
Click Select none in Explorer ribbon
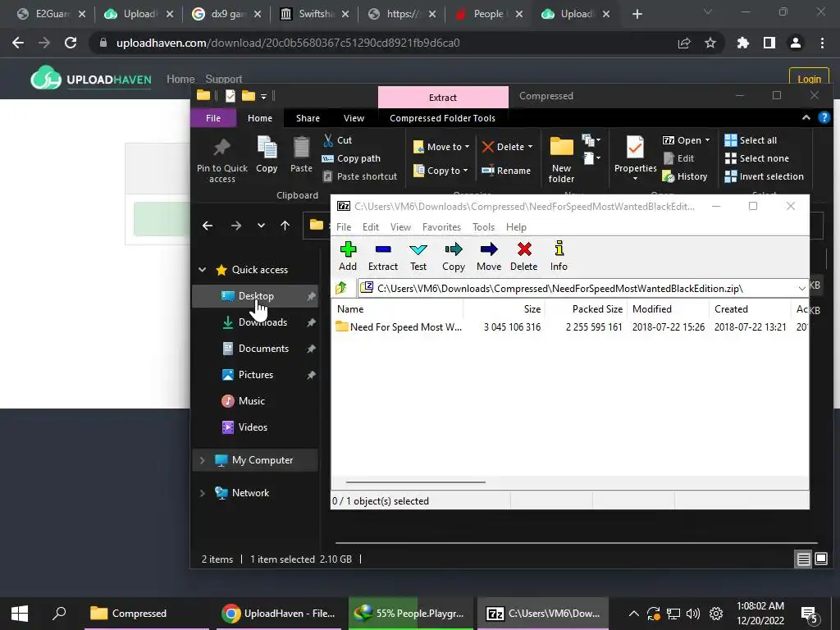coord(757,158)
